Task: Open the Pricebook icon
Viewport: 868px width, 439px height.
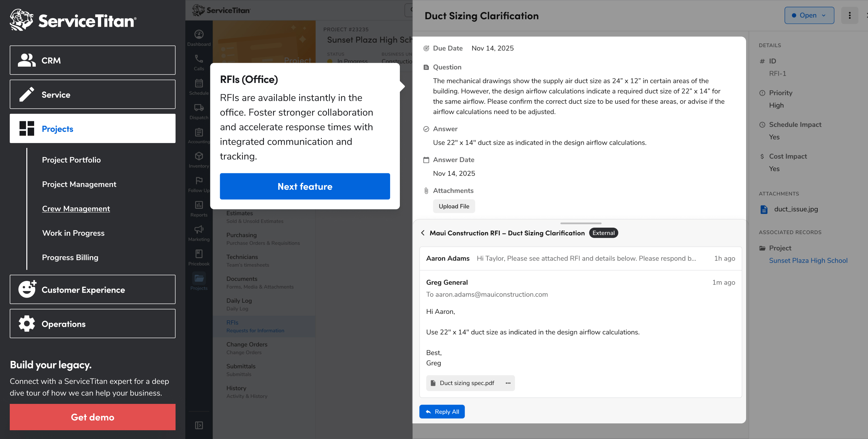Action: pos(199,254)
